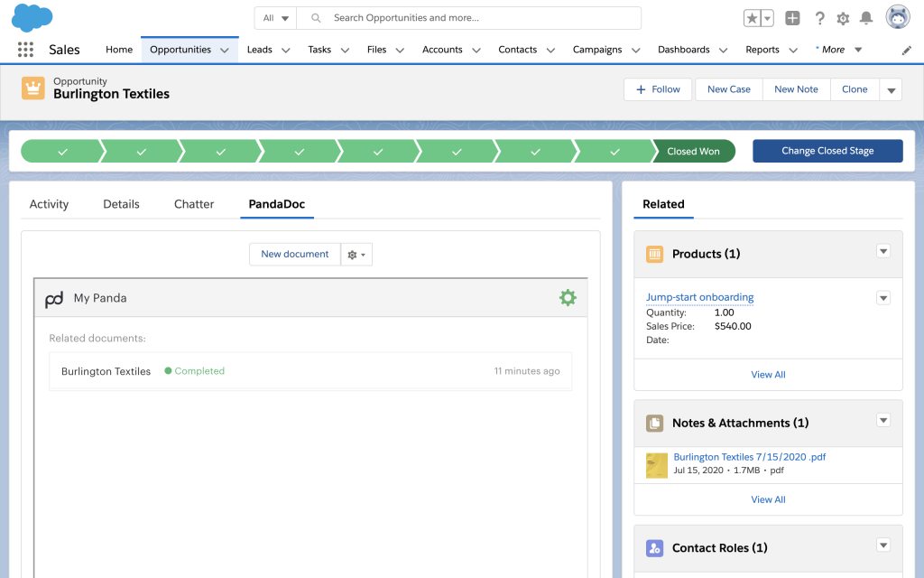Favorite this page with the star icon

coord(751,16)
